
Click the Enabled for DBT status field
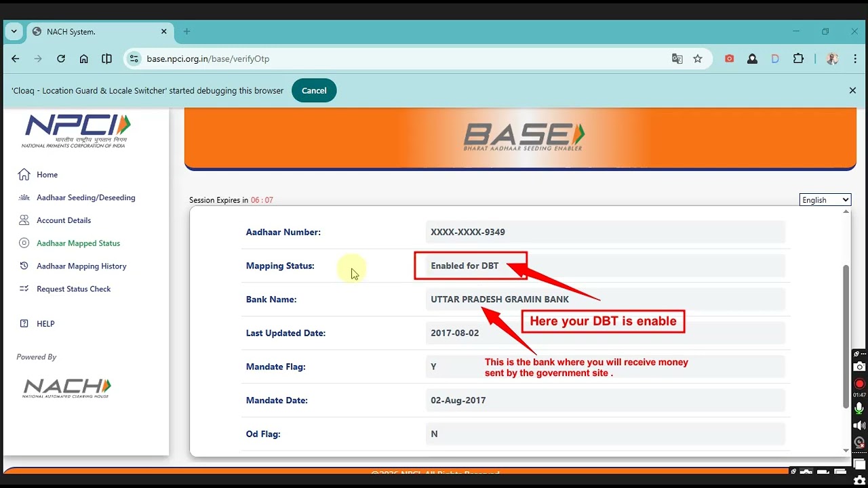606,266
